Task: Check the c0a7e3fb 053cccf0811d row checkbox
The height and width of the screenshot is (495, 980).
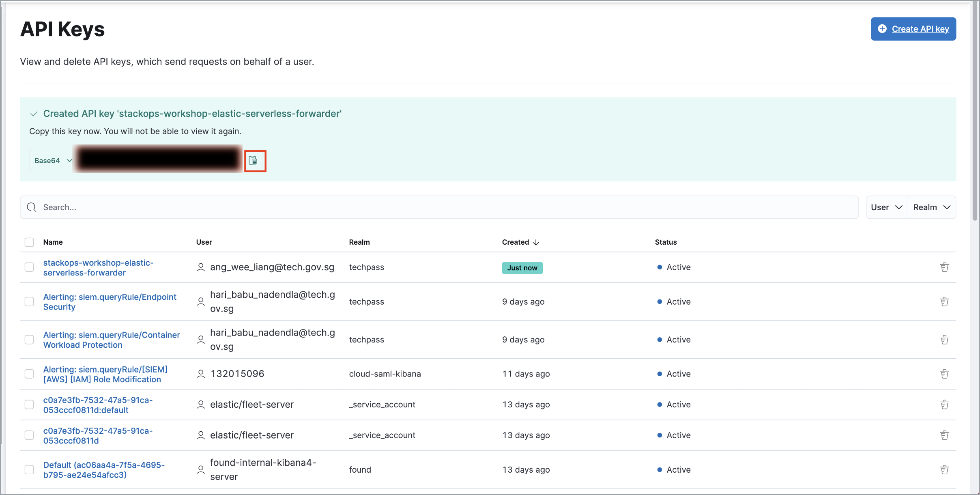Action: (29, 435)
